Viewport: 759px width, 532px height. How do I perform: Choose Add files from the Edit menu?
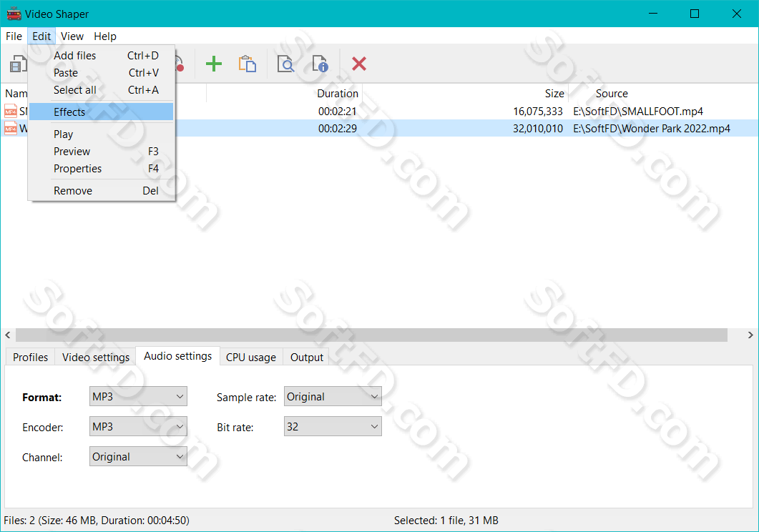101,56
